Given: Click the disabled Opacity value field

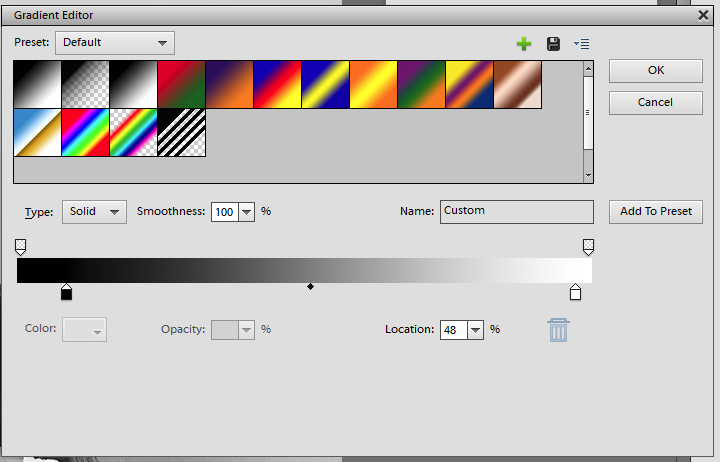Looking at the screenshot, I should tap(225, 330).
